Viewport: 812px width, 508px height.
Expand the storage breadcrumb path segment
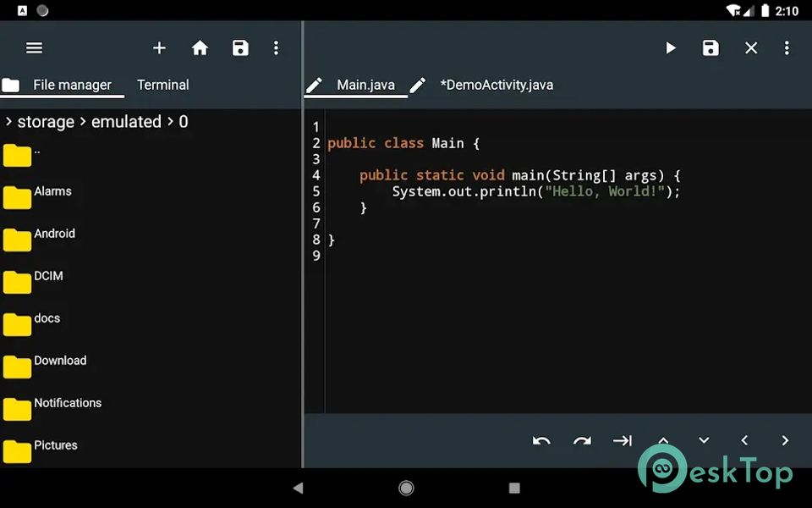pyautogui.click(x=46, y=122)
